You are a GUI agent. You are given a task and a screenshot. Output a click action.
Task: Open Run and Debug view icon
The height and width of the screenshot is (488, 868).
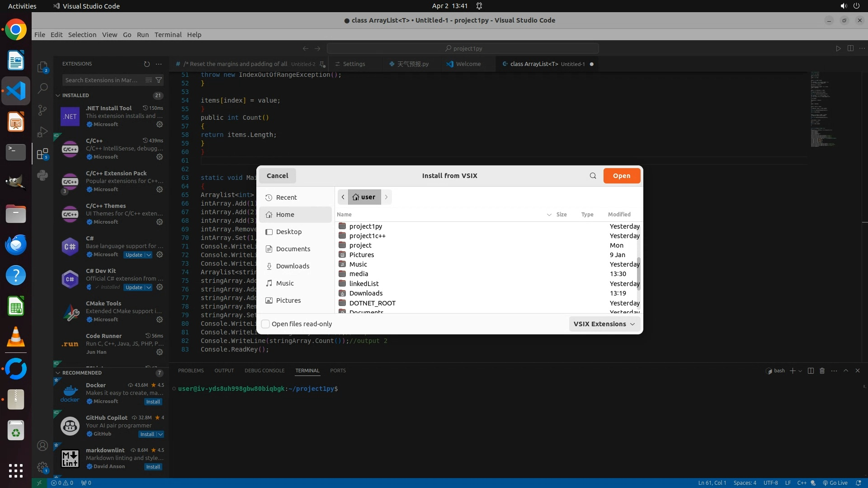42,132
